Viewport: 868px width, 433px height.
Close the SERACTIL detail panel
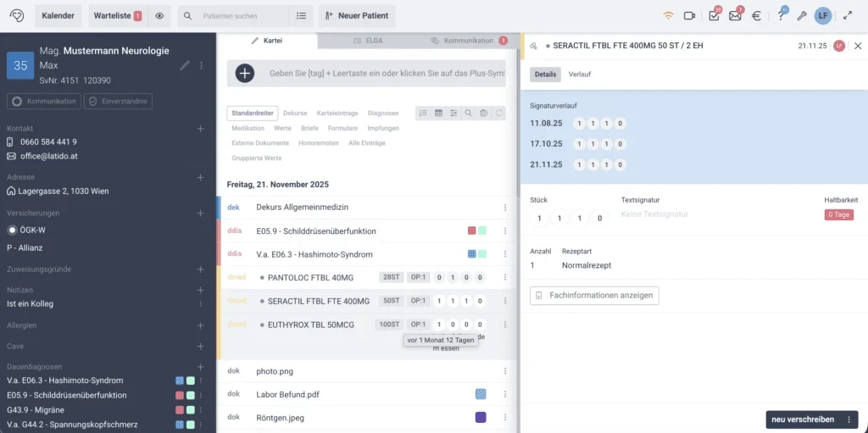click(x=858, y=46)
